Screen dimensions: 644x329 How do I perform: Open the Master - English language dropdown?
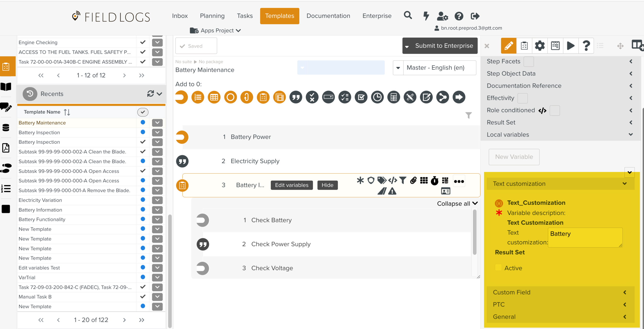coord(398,68)
